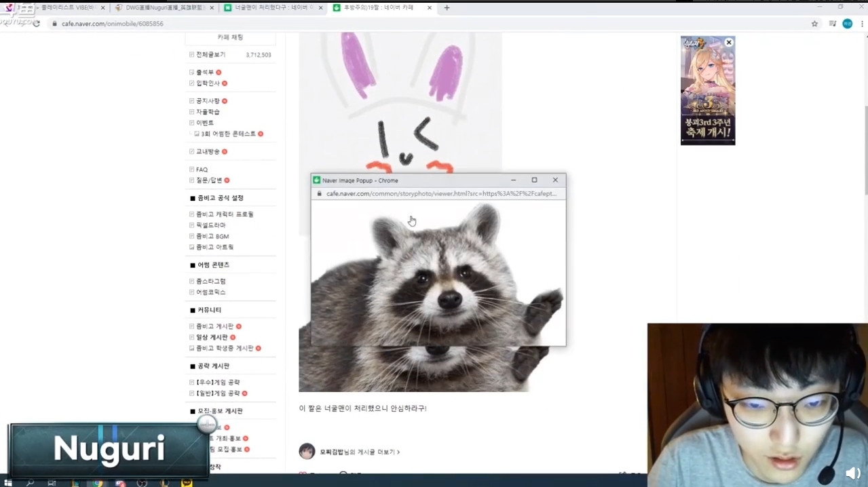Open OBS Studio from the taskbar
Screen dimensions: 868x487
pyautogui.click(x=142, y=482)
